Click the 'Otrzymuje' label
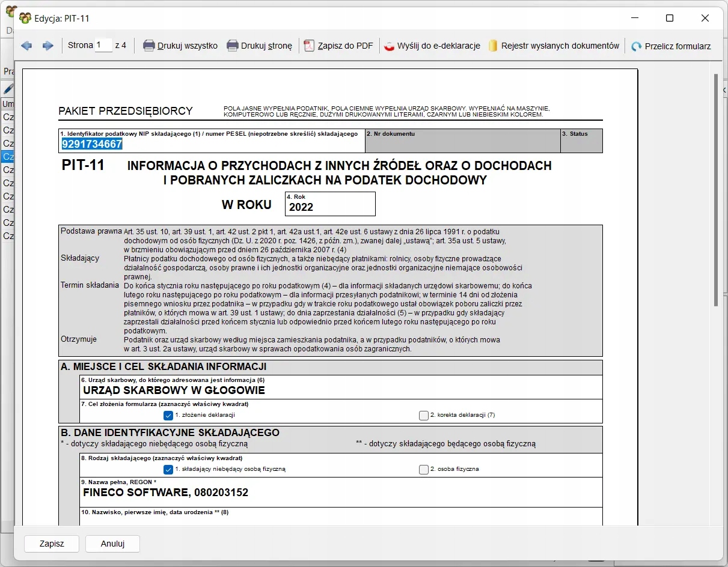Screen dimensions: 728x567 coord(79,339)
